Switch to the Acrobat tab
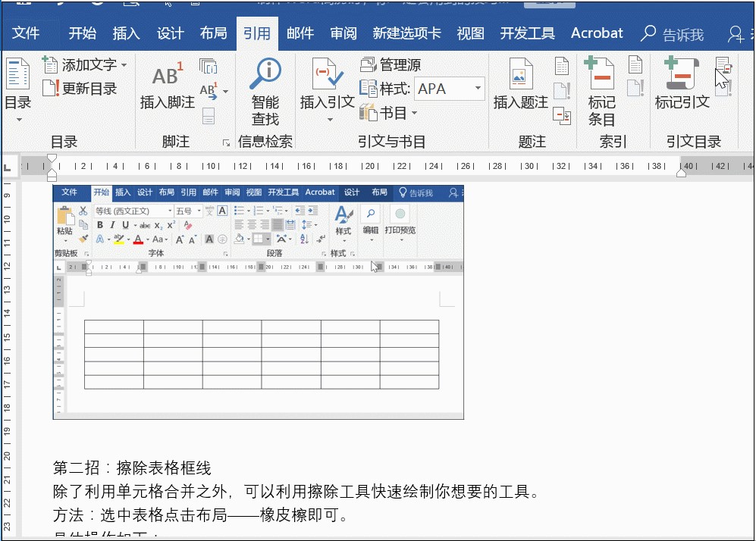756x541 pixels. click(597, 33)
